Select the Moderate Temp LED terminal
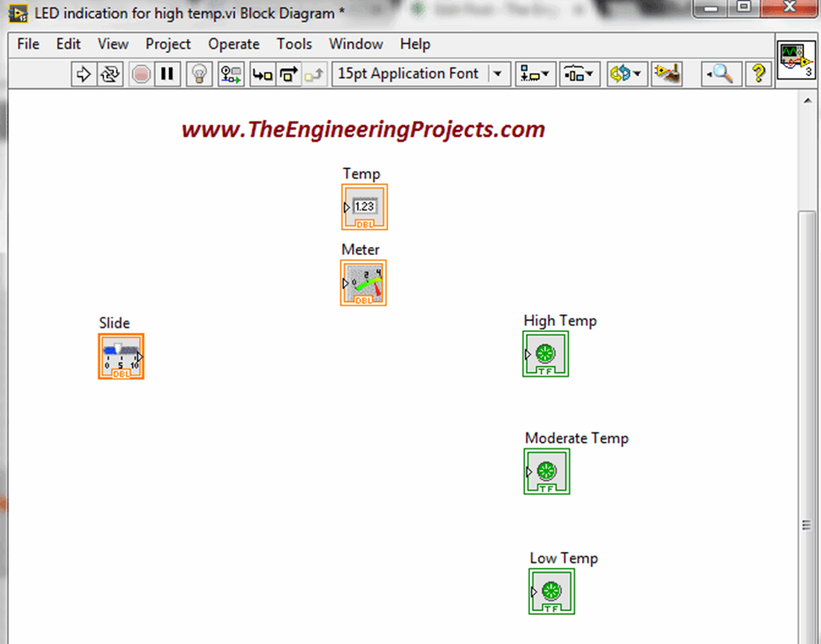This screenshot has width=821, height=644. 547,472
